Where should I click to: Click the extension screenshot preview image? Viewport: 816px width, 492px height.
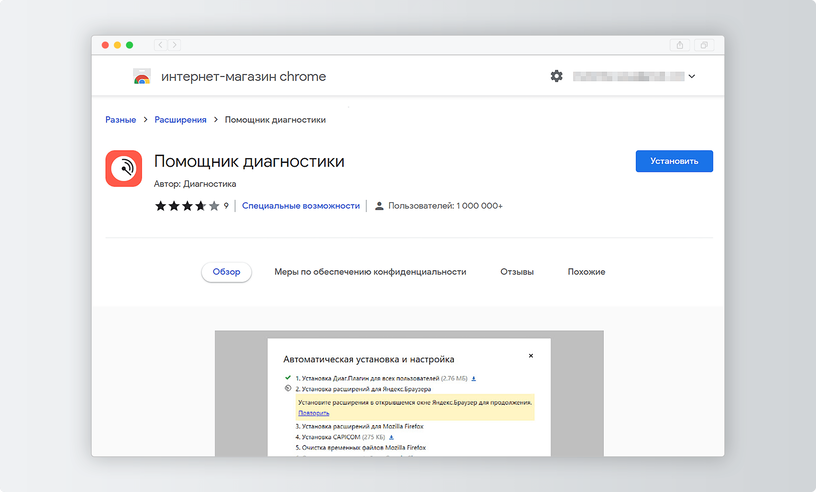point(409,393)
